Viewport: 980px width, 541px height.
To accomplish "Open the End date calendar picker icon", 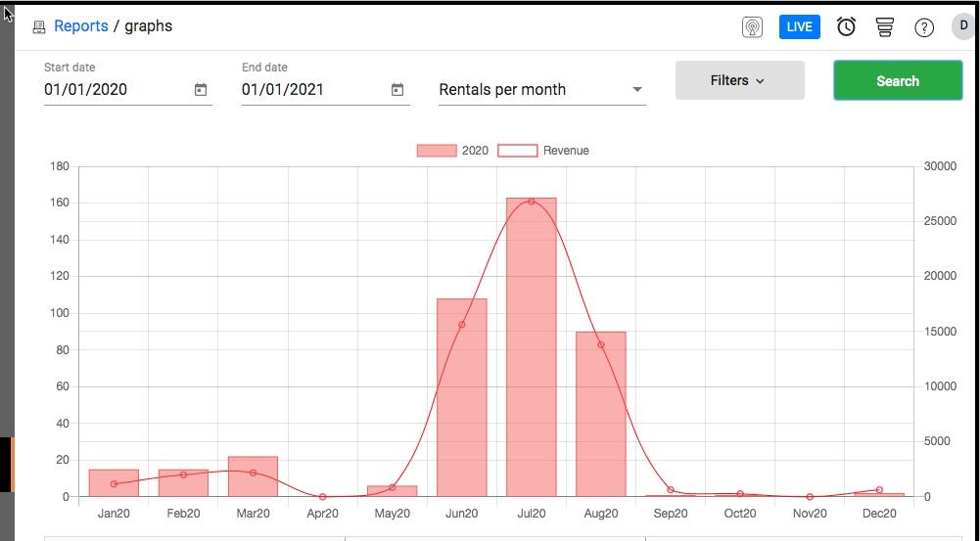I will [397, 90].
